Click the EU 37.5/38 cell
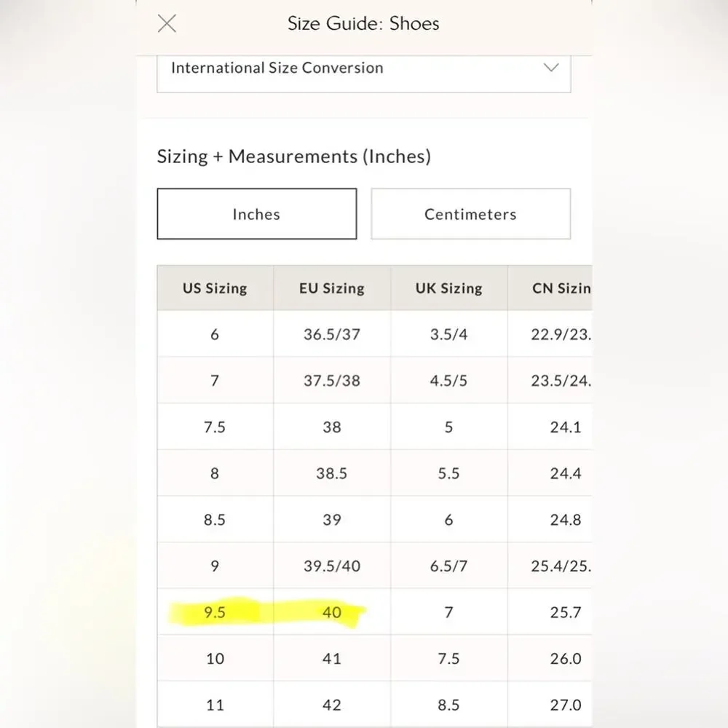The width and height of the screenshot is (728, 728). point(332,380)
